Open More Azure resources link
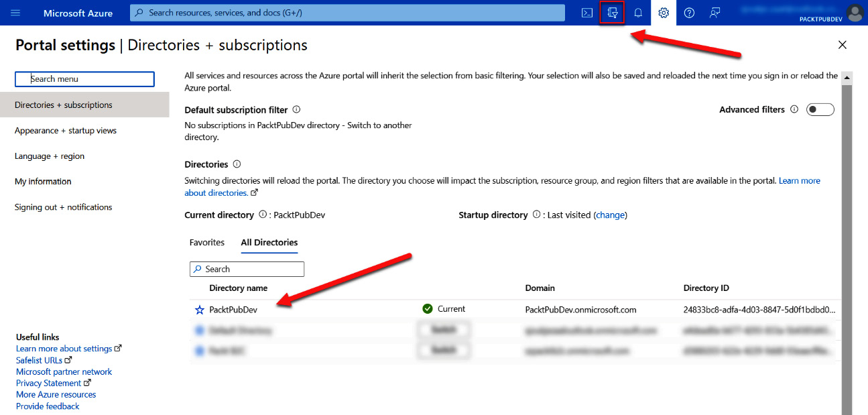This screenshot has height=415, width=868. (56, 394)
